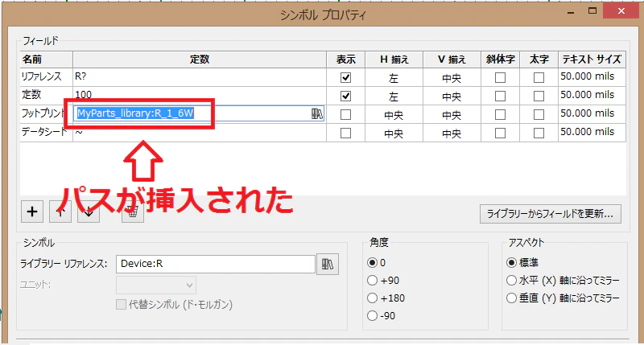Check bold box in リファレンス row

[539, 77]
